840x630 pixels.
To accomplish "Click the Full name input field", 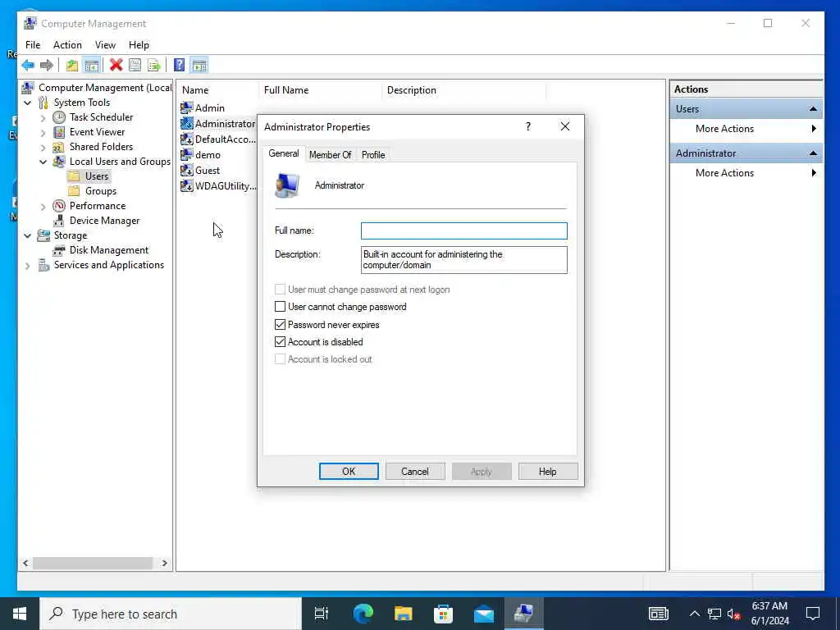I will coord(464,231).
